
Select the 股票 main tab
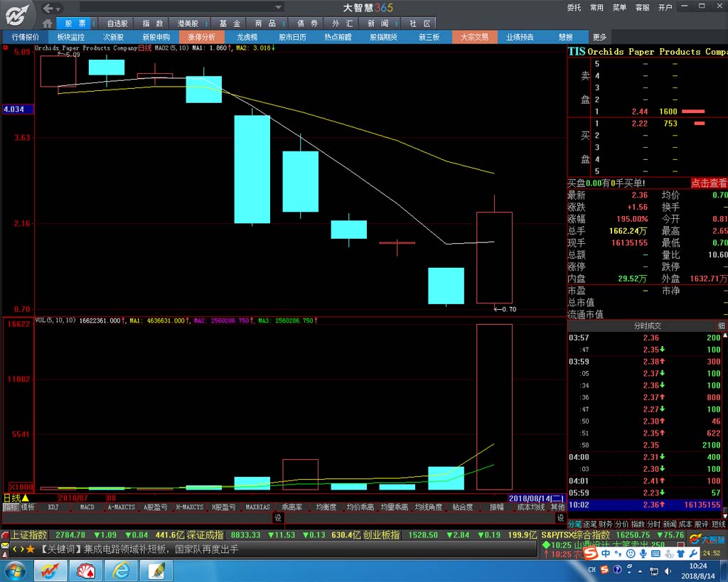(75, 23)
